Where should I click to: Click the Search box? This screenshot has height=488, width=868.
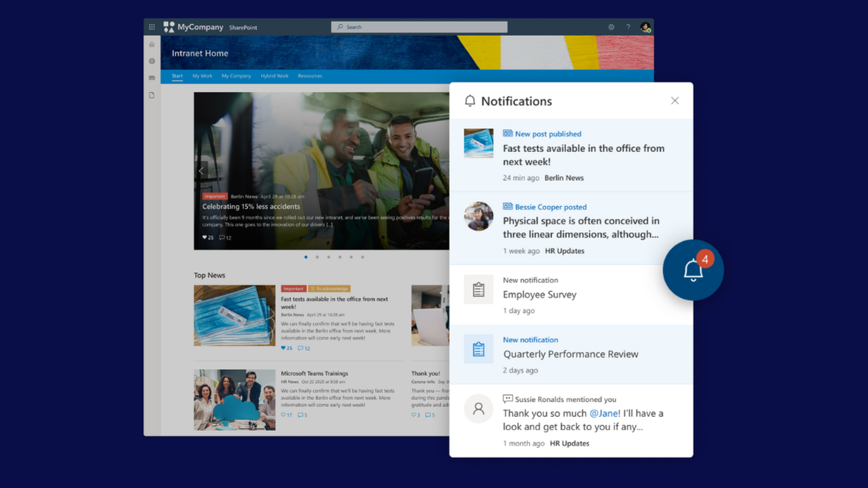click(419, 27)
